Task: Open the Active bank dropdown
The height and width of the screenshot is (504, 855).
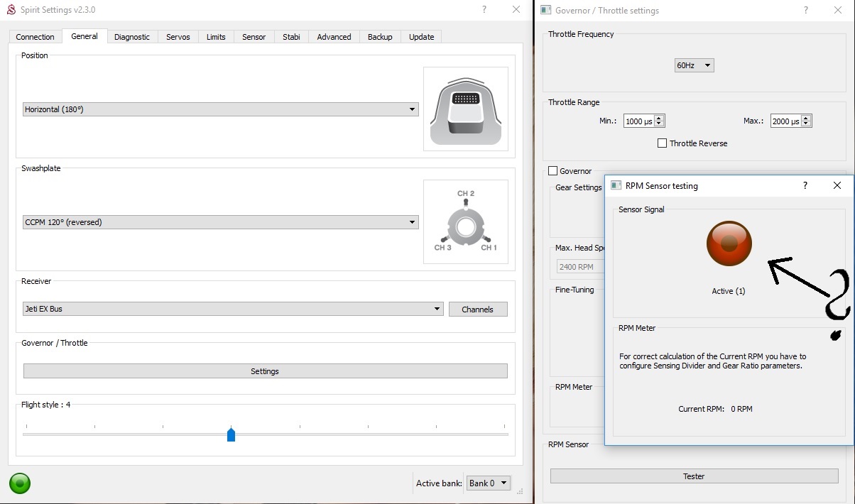Action: pos(489,483)
